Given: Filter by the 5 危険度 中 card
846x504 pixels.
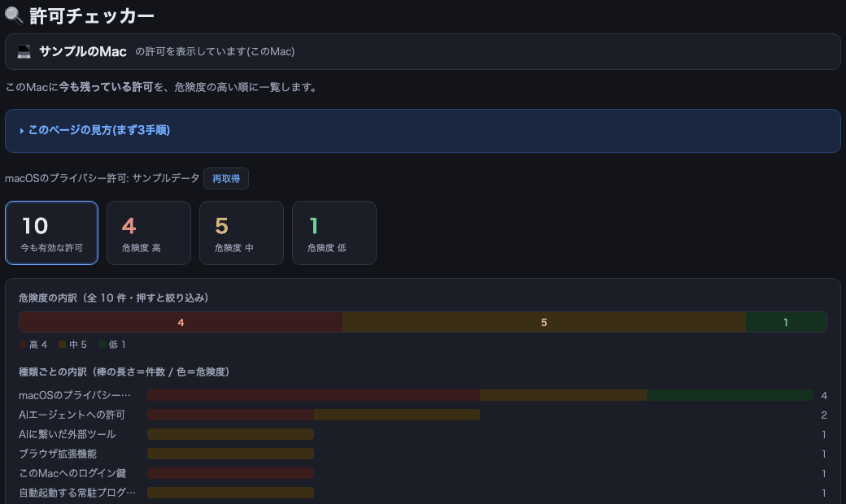Looking at the screenshot, I should tap(242, 232).
